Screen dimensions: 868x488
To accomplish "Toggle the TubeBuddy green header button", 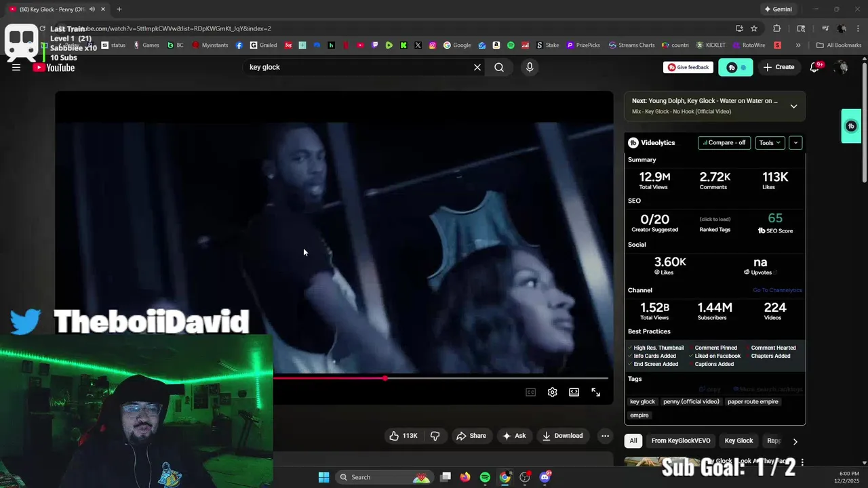I will click(736, 67).
